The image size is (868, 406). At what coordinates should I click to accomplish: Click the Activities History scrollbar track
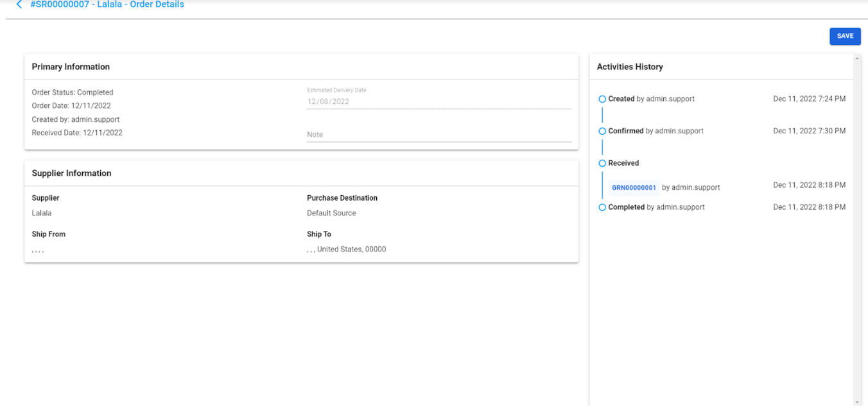point(857,230)
